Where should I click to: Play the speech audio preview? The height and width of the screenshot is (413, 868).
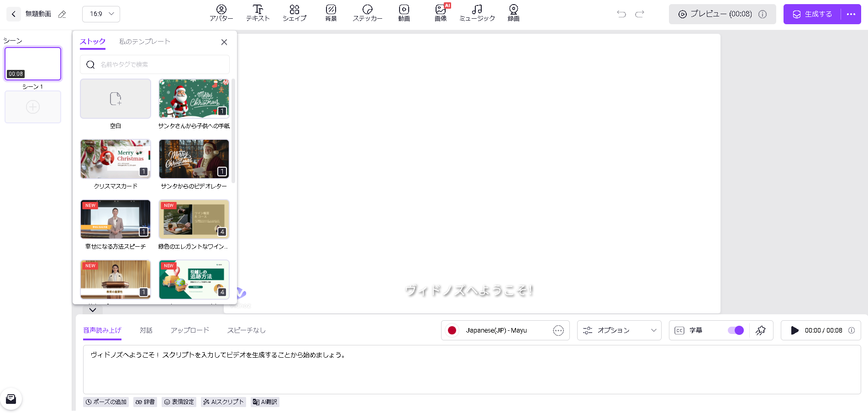[x=794, y=331]
